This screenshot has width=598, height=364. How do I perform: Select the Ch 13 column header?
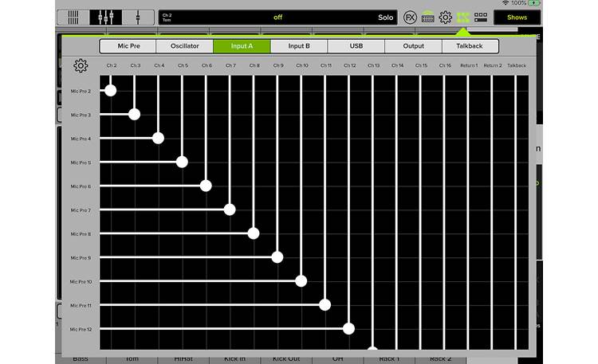(x=374, y=65)
